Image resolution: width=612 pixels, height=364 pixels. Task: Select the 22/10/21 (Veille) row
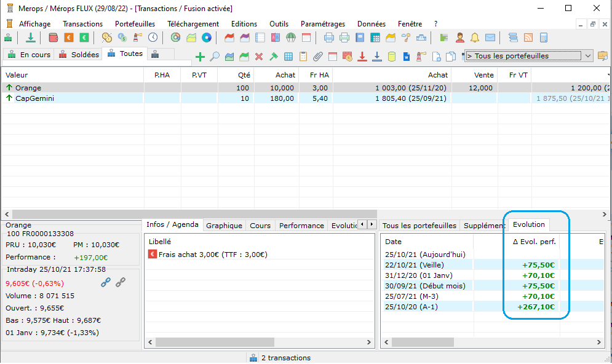(x=495, y=265)
